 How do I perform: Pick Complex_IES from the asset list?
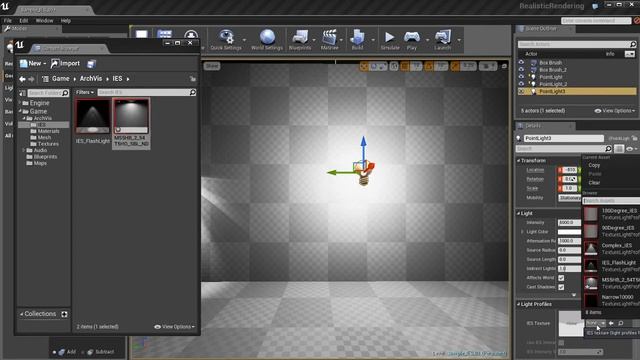click(611, 249)
